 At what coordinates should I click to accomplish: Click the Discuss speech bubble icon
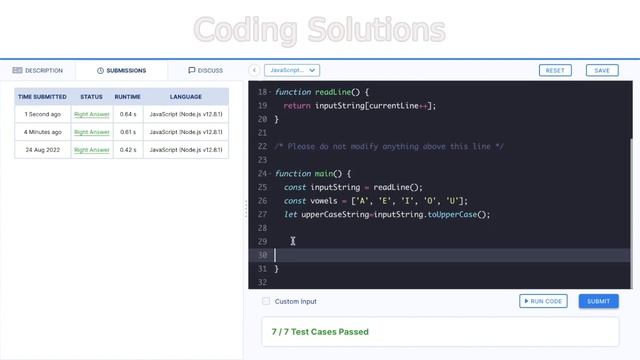pos(191,70)
